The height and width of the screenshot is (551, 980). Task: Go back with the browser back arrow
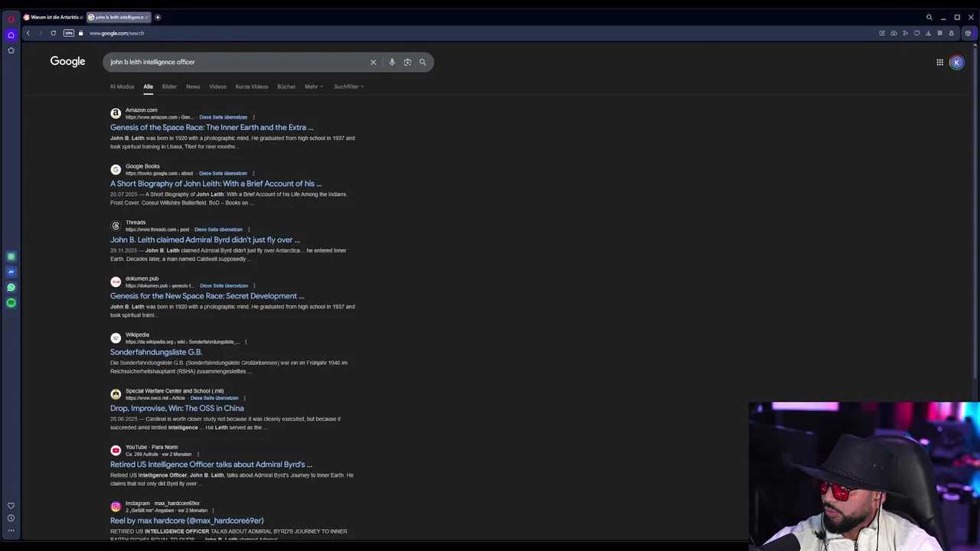click(x=28, y=33)
